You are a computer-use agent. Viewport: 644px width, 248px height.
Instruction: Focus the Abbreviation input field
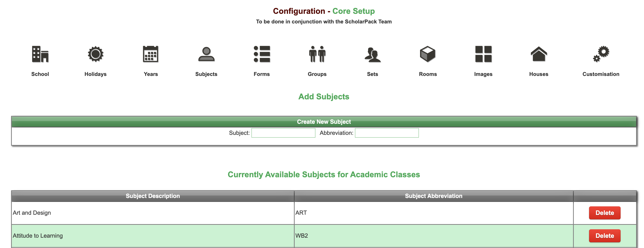[387, 133]
